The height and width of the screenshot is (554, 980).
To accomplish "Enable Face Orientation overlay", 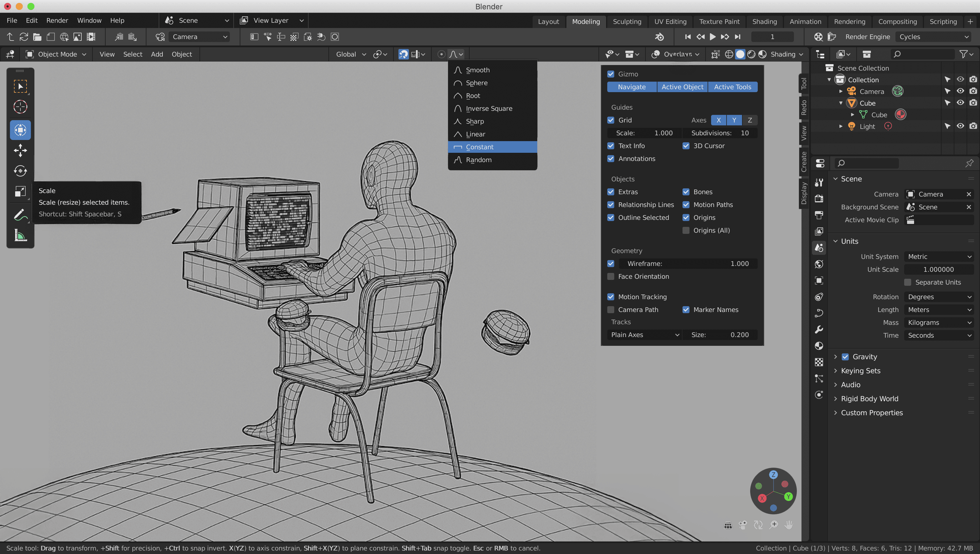I will click(611, 277).
